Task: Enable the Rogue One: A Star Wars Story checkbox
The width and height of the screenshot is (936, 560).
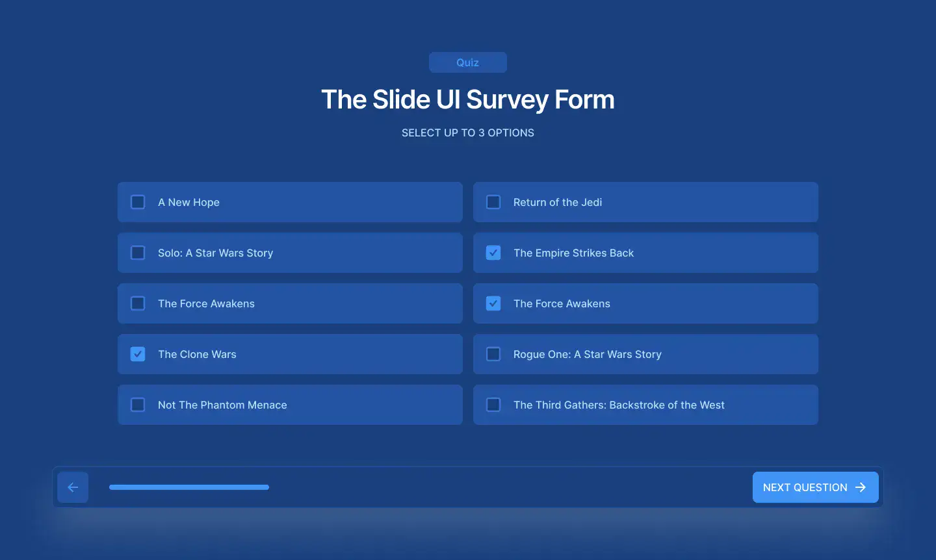Action: pos(493,354)
